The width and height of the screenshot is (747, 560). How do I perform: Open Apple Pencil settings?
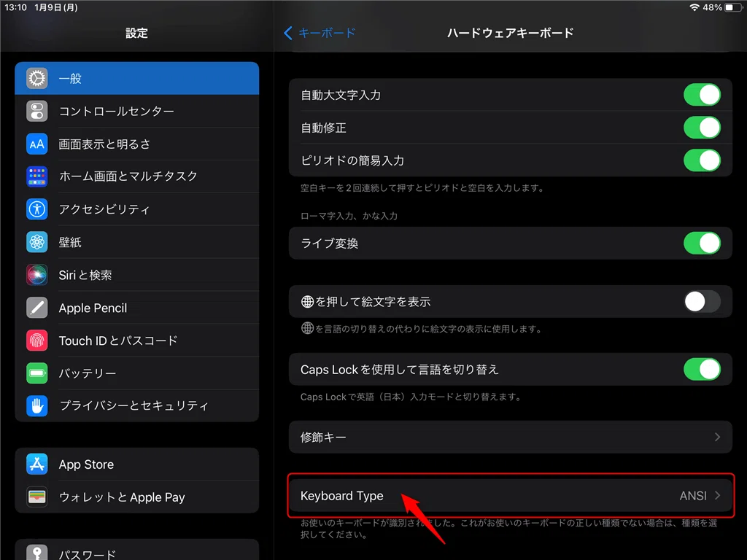136,308
